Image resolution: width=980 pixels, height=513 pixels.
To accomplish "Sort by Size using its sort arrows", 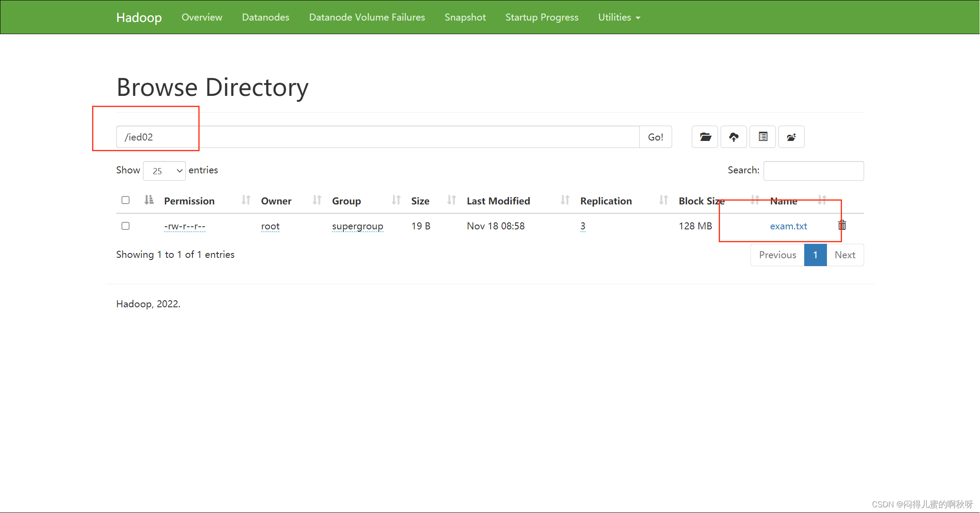I will (x=451, y=200).
